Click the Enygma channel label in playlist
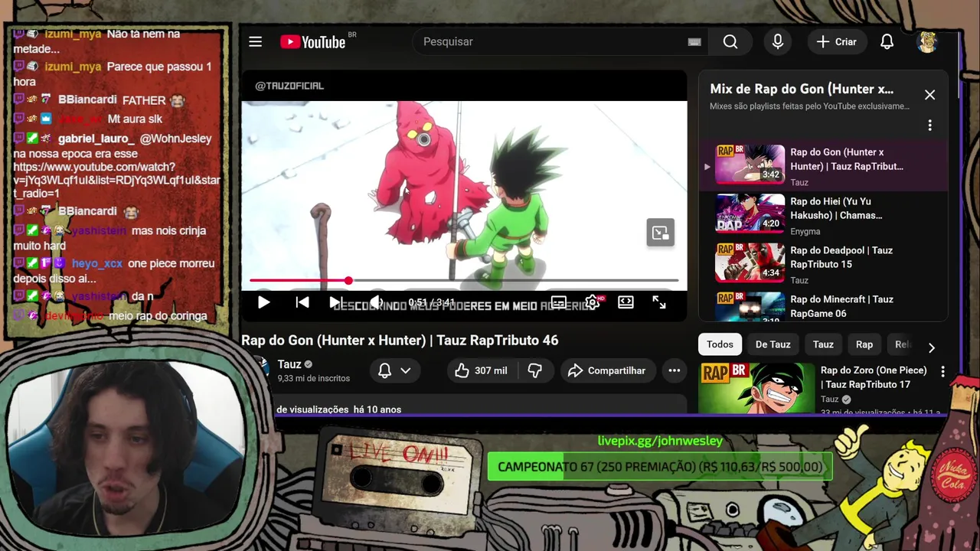 point(805,231)
